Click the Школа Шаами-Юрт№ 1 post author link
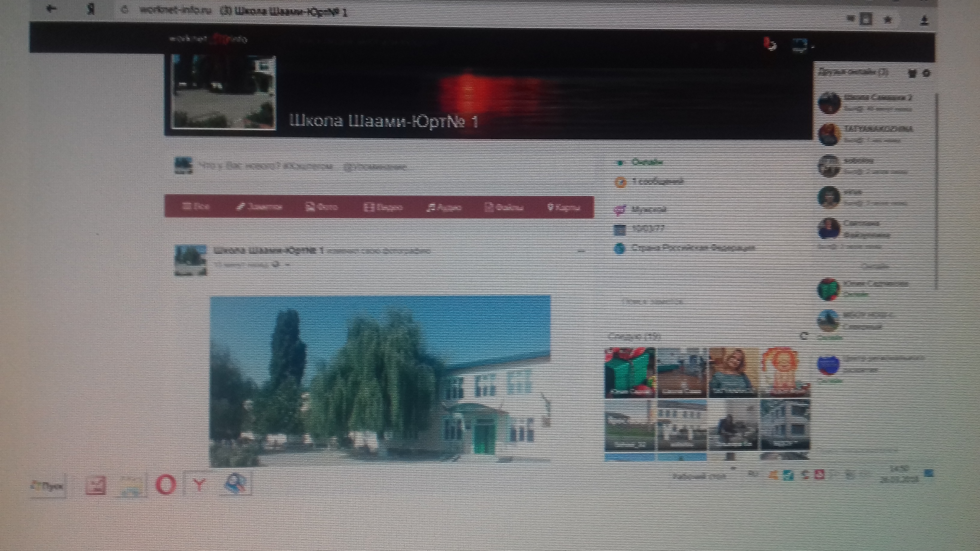Image resolution: width=980 pixels, height=551 pixels. tap(269, 251)
